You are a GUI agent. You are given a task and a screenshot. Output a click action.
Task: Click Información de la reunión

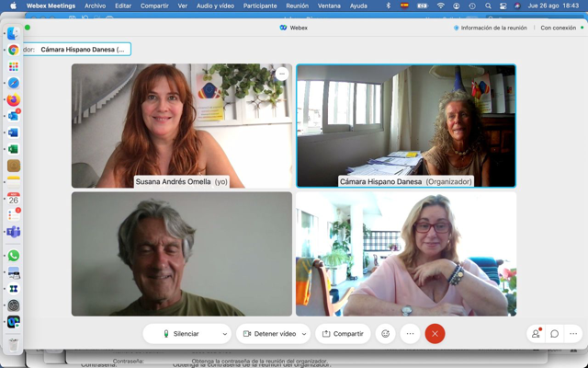click(x=493, y=28)
